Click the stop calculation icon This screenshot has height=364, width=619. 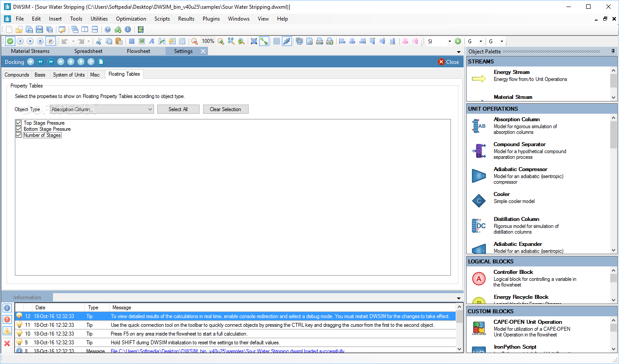click(30, 41)
